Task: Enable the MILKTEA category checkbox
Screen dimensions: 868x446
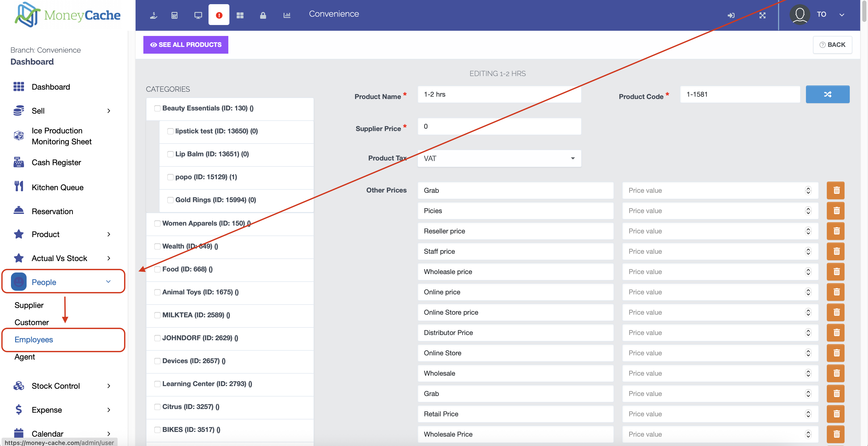Action: (157, 315)
